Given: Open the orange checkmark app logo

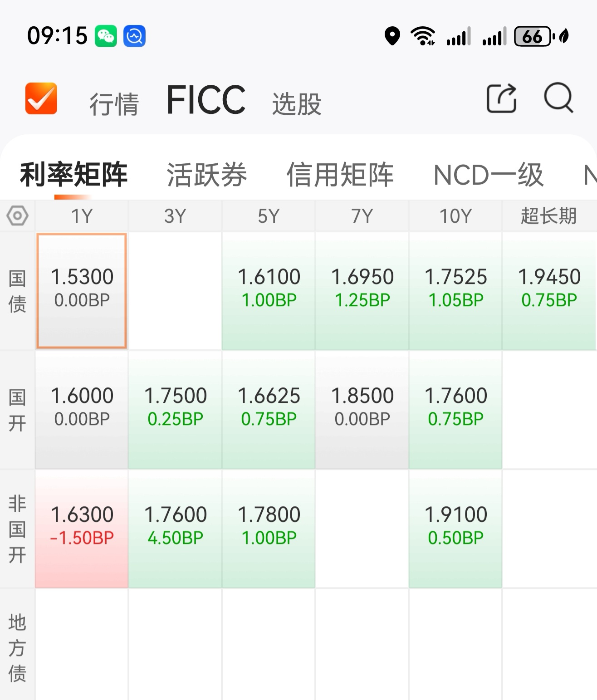Looking at the screenshot, I should point(41,99).
